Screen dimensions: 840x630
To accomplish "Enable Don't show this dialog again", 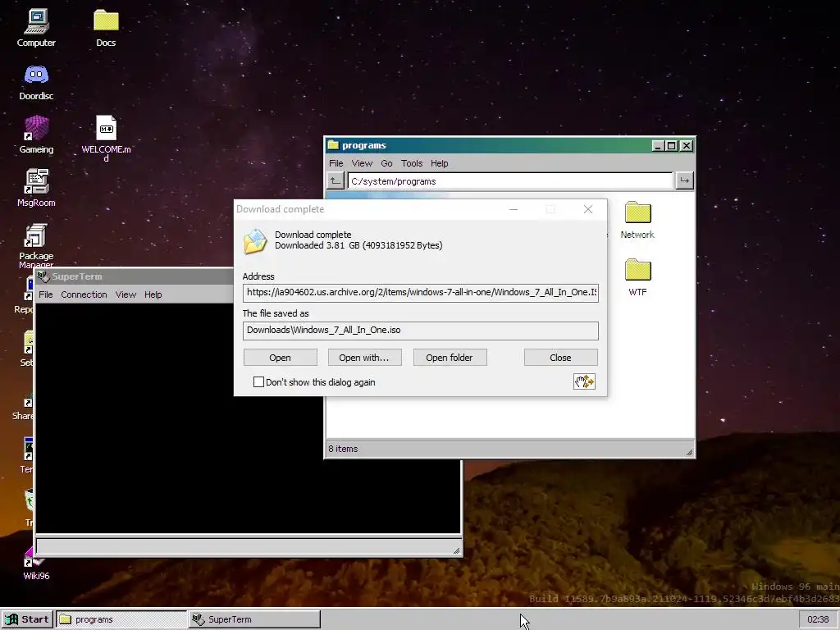I will pos(258,381).
